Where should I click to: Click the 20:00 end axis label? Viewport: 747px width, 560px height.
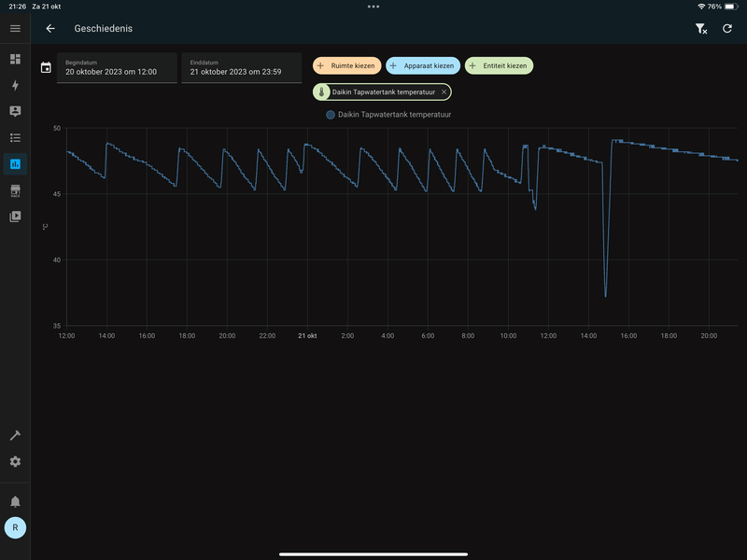tap(709, 336)
